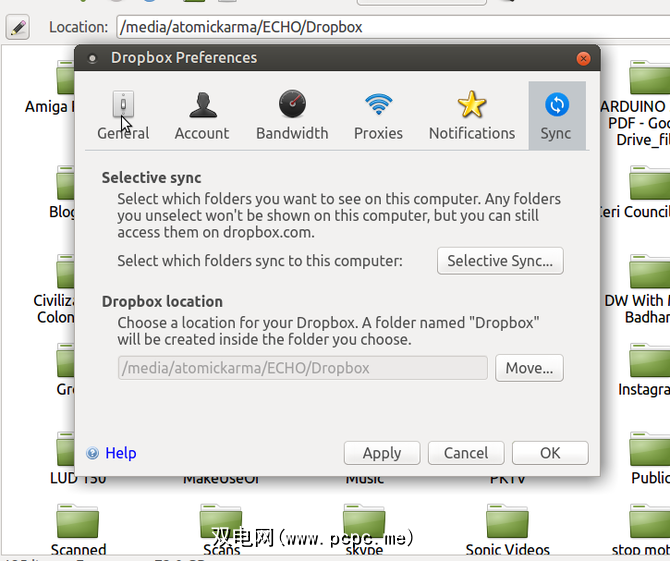
Task: Open the Public folder icon
Action: (x=649, y=449)
